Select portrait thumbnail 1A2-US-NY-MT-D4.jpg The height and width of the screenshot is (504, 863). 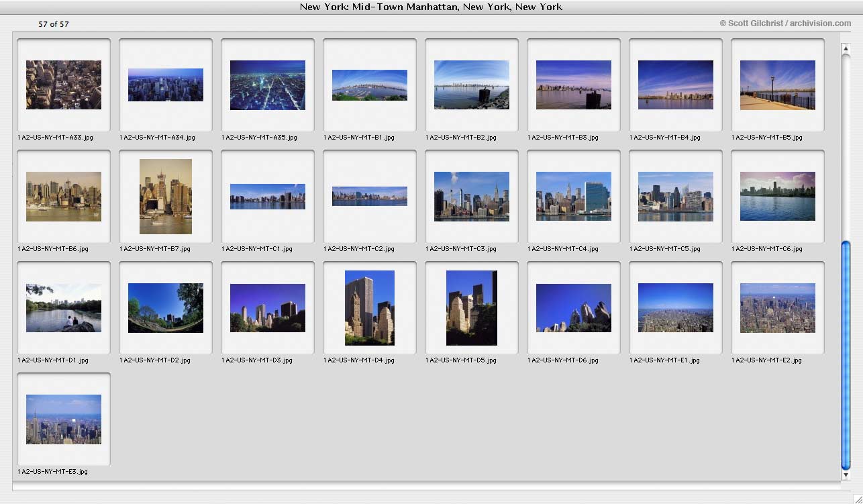tap(370, 308)
